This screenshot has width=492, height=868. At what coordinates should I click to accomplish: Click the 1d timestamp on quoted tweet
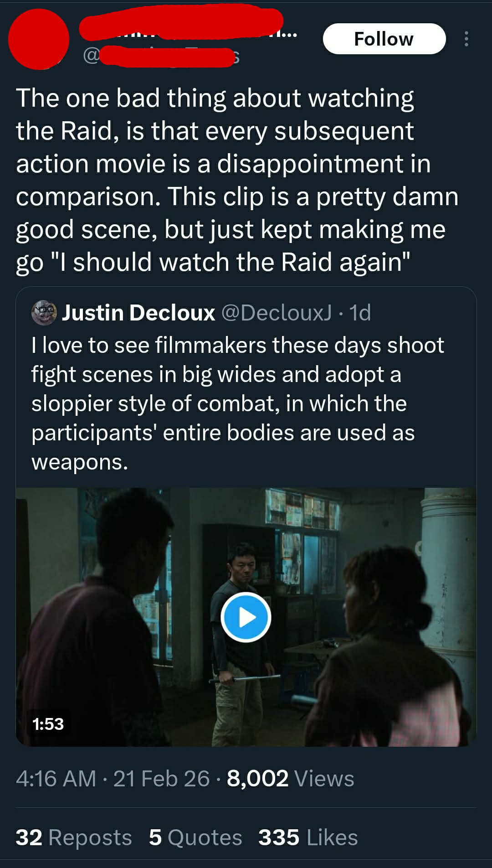(360, 313)
